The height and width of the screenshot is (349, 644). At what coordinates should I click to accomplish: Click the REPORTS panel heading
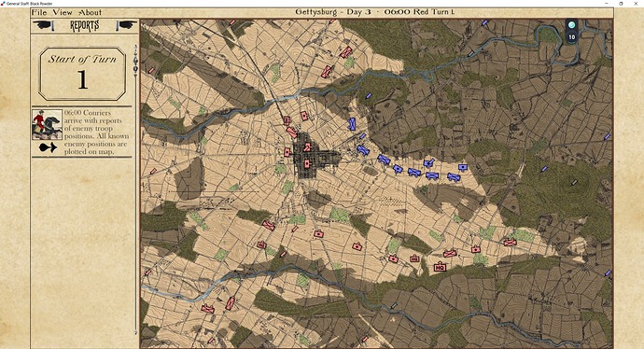tap(85, 26)
